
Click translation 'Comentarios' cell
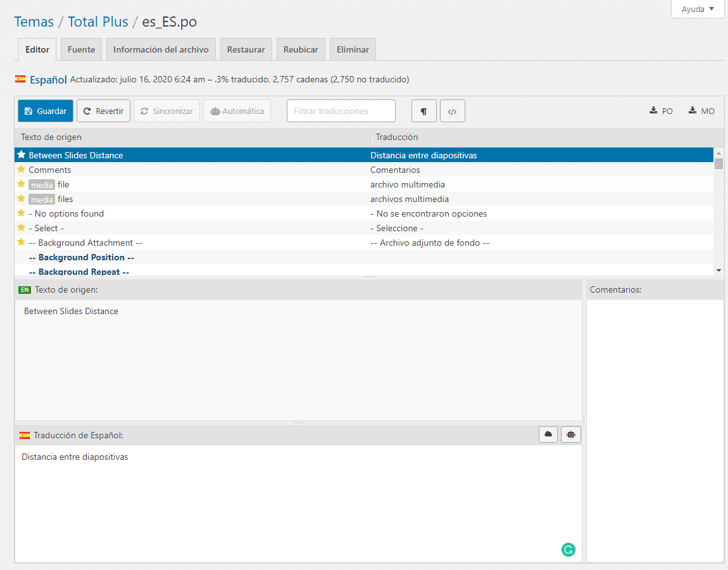pyautogui.click(x=395, y=170)
